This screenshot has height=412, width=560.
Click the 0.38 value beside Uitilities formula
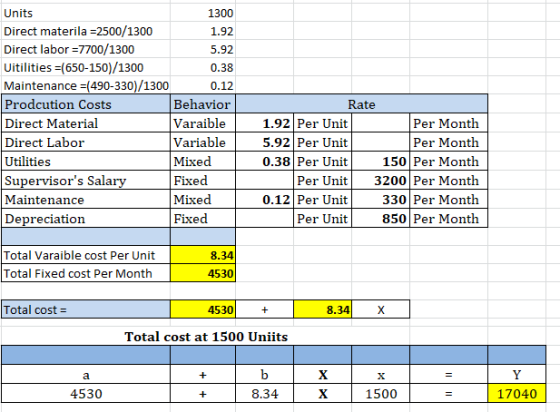pyautogui.click(x=203, y=67)
